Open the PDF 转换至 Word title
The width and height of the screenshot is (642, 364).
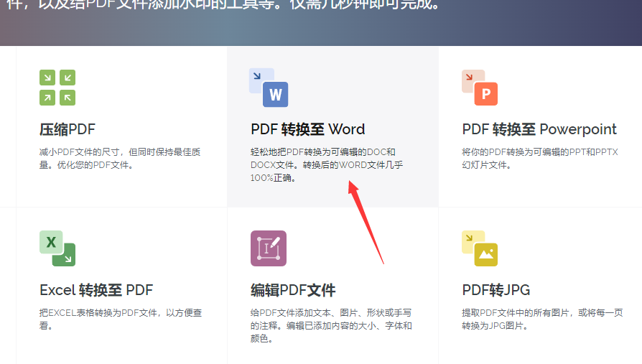coord(308,129)
